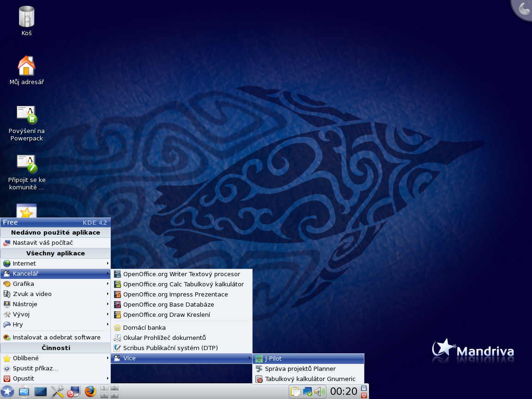Screen dimensions: 532x399
Task: Open Domácí banka application
Action: click(x=182, y=327)
